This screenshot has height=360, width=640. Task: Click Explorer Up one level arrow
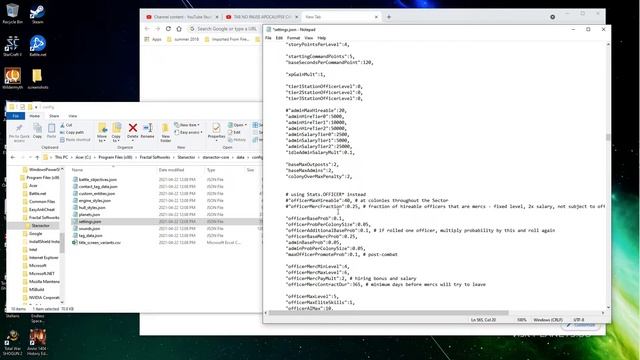(x=37, y=157)
